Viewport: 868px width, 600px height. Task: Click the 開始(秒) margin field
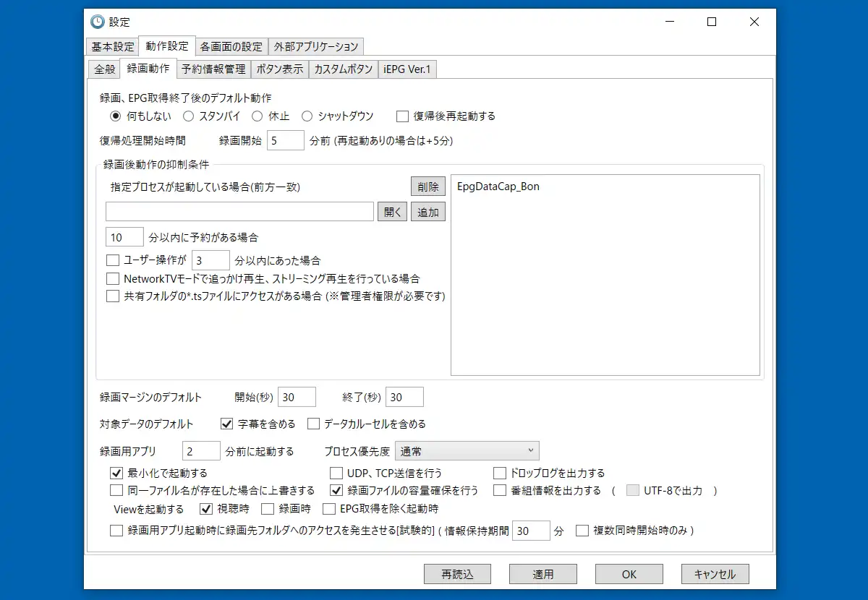point(297,397)
